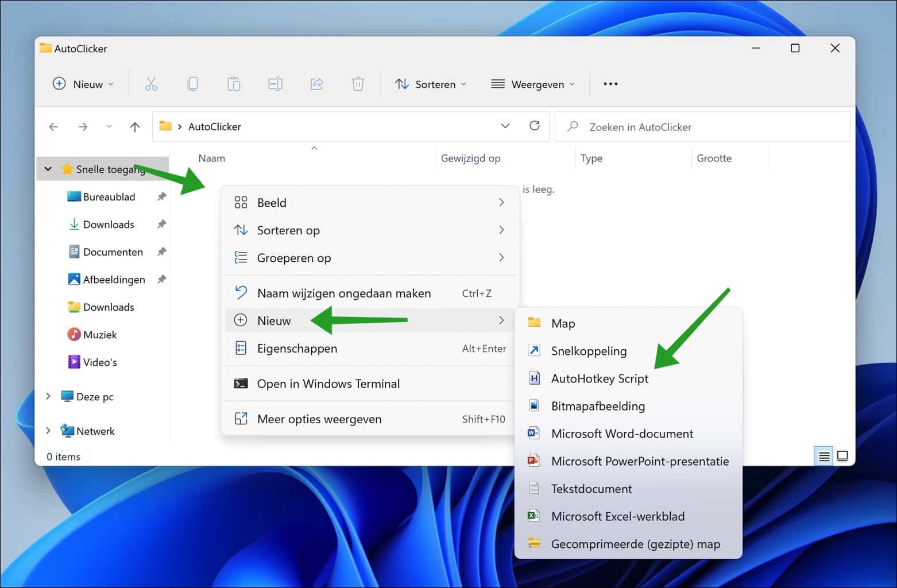
Task: Go up one folder level
Action: [x=135, y=127]
